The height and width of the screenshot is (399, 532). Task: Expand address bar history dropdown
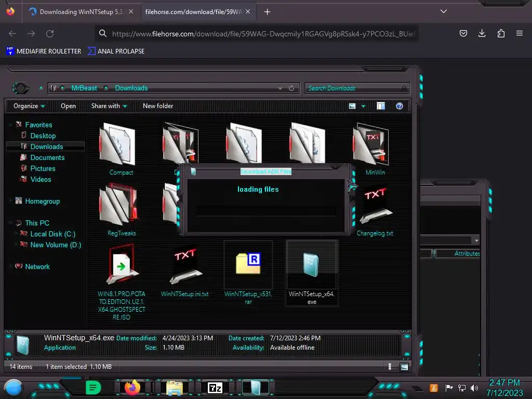click(x=280, y=88)
